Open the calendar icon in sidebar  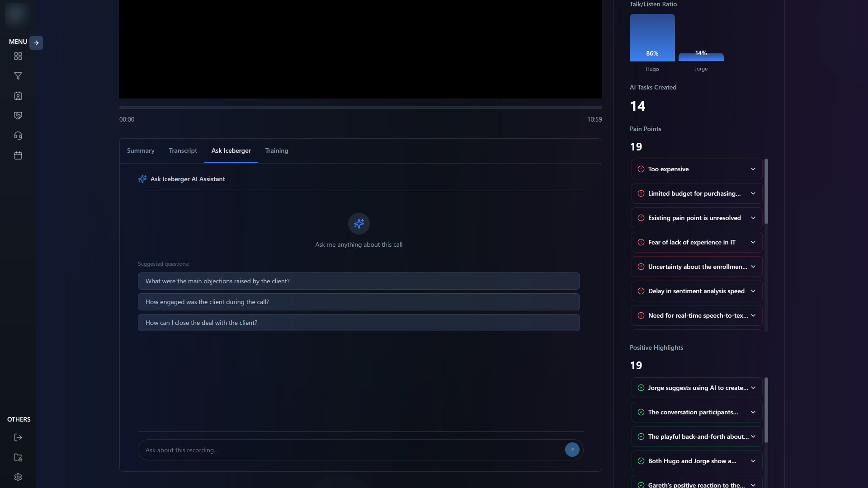(18, 155)
